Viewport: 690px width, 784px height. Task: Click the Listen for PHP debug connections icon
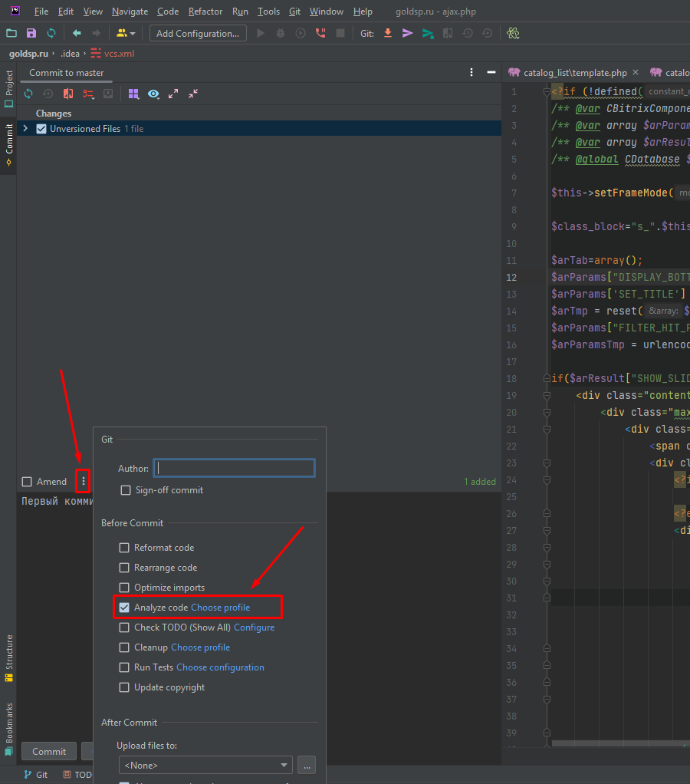click(x=320, y=34)
